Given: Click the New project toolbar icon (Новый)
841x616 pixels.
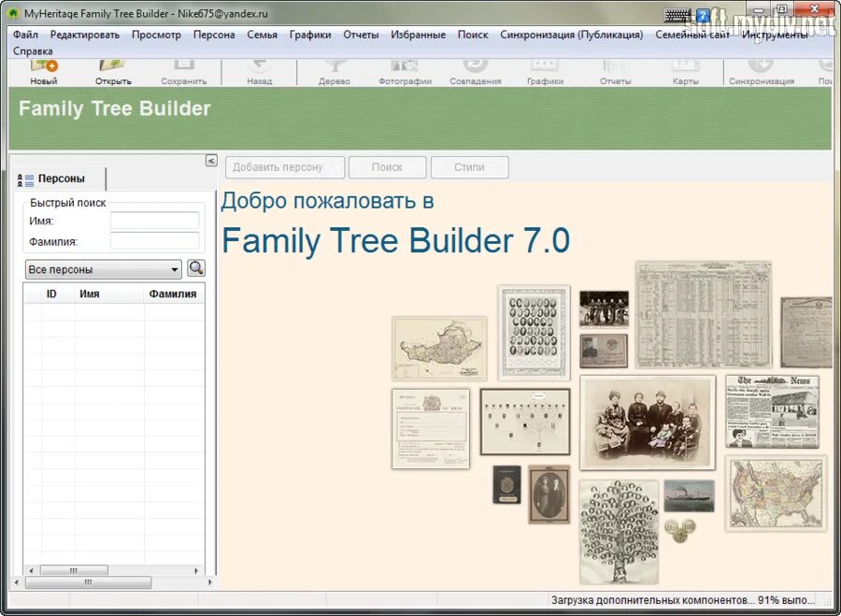Looking at the screenshot, I should point(44,72).
